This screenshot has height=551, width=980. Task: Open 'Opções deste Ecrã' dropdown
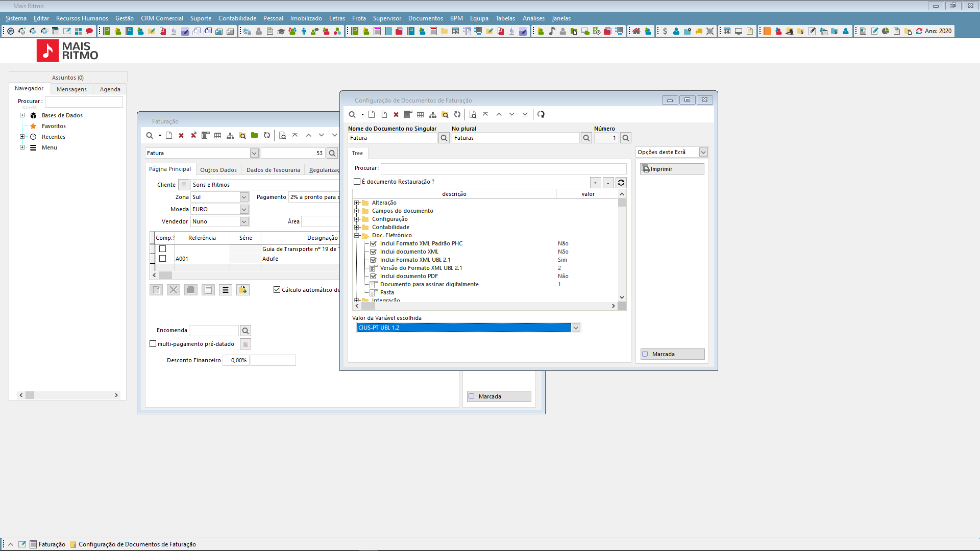(x=703, y=152)
